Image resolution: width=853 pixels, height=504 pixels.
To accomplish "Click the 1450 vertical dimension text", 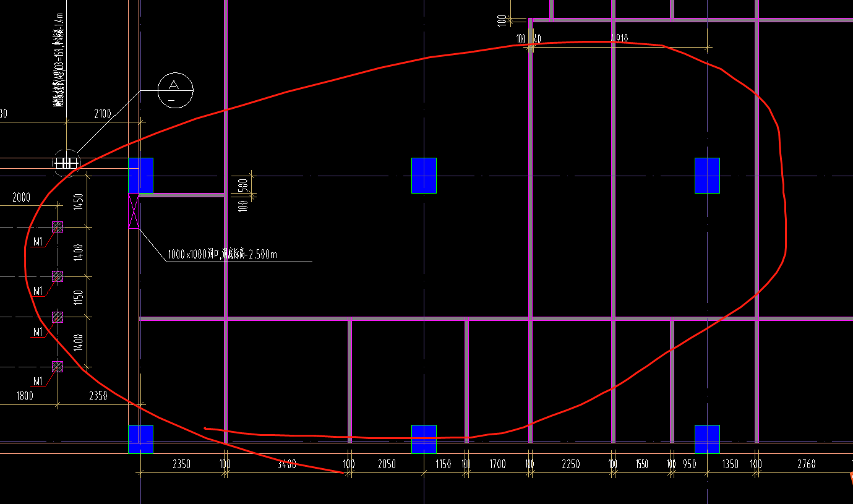I will tap(78, 202).
